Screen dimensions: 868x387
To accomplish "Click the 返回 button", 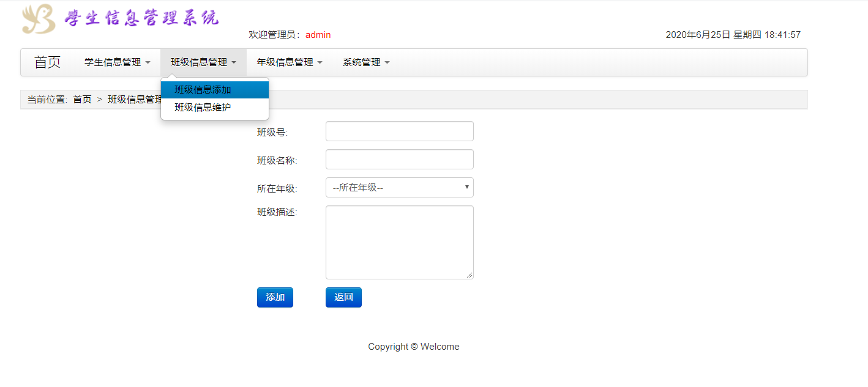I will 343,298.
